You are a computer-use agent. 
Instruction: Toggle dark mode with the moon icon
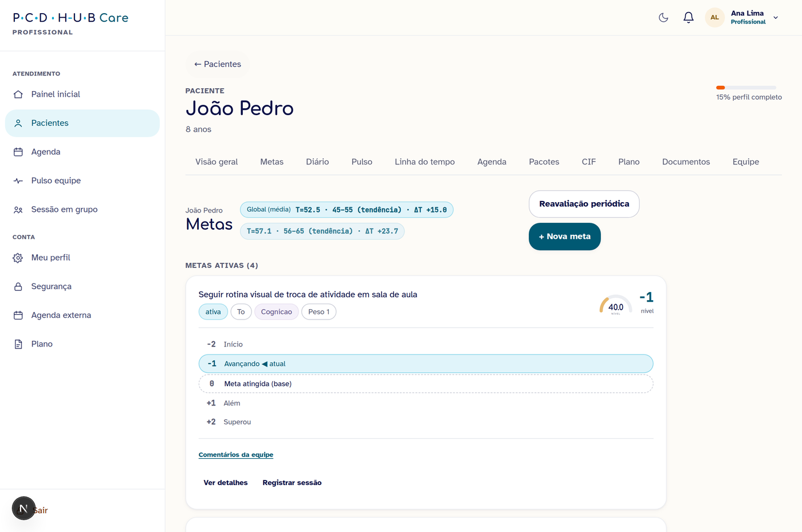[663, 17]
